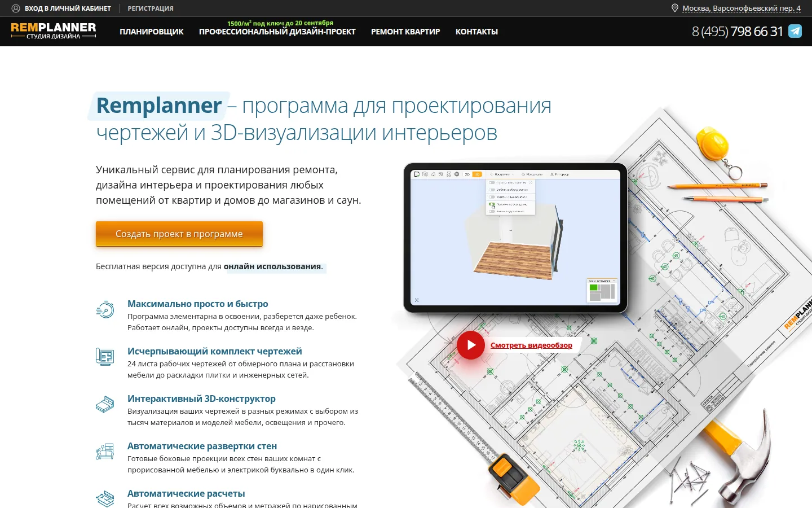Click heading Автоматические развертки стен

coord(202,446)
